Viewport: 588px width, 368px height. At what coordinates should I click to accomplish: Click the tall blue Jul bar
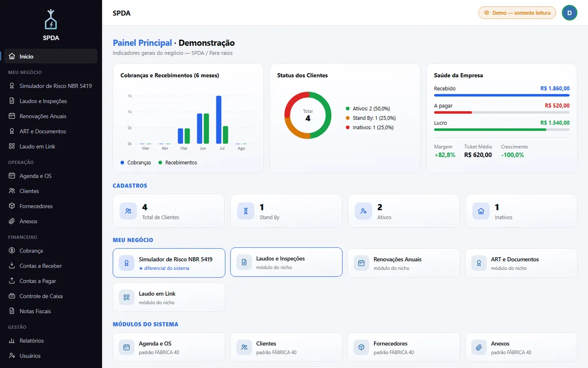click(x=219, y=120)
